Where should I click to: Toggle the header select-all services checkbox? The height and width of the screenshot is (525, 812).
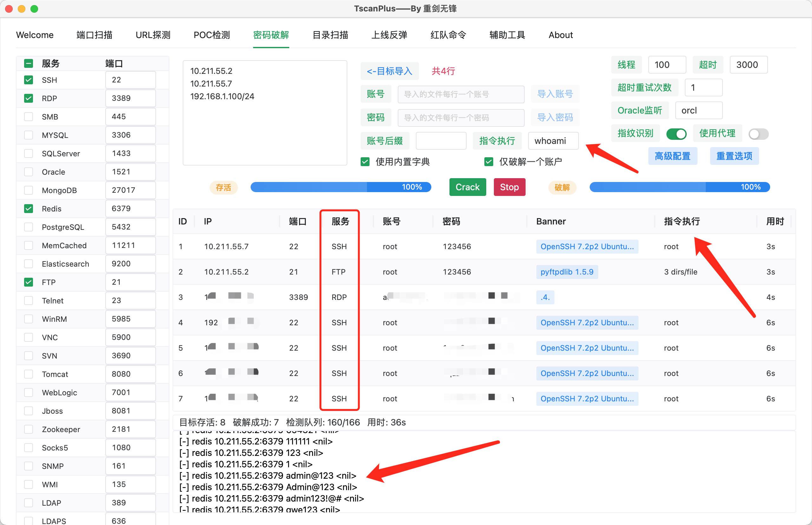pos(29,63)
